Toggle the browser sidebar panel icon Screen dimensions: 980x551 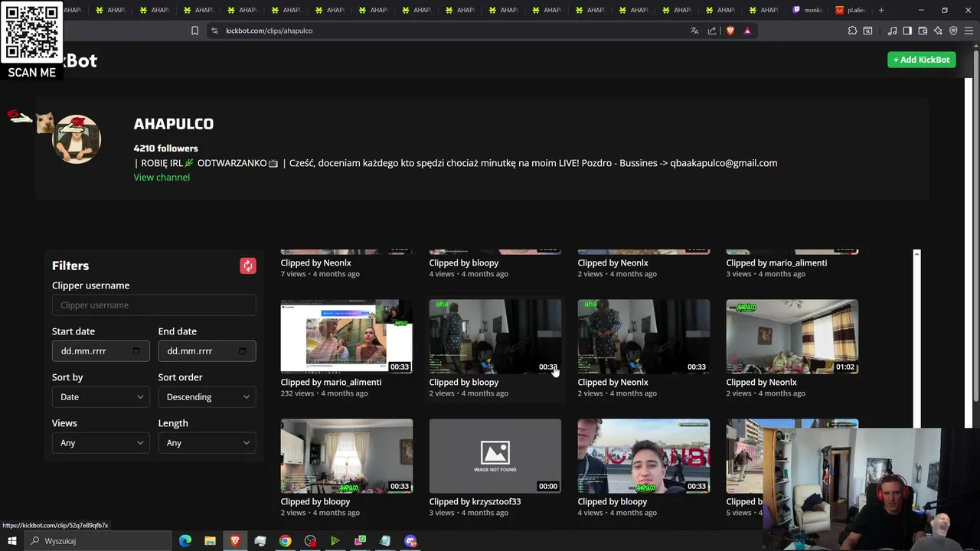tap(907, 31)
